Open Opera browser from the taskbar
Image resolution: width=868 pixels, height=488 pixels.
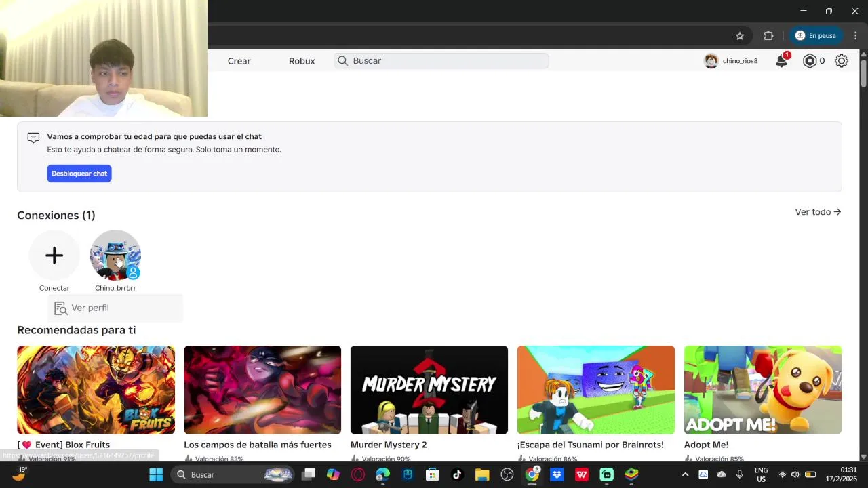(x=358, y=474)
